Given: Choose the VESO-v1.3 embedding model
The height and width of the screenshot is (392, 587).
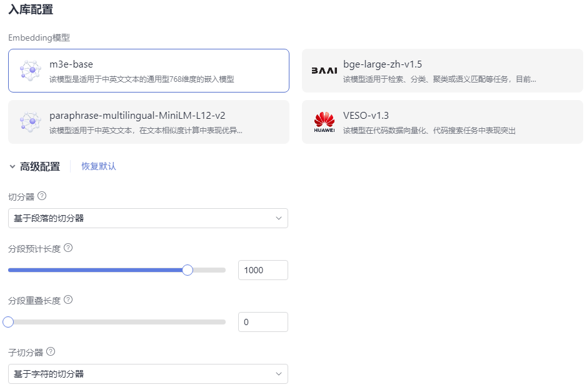Looking at the screenshot, I should pyautogui.click(x=442, y=122).
